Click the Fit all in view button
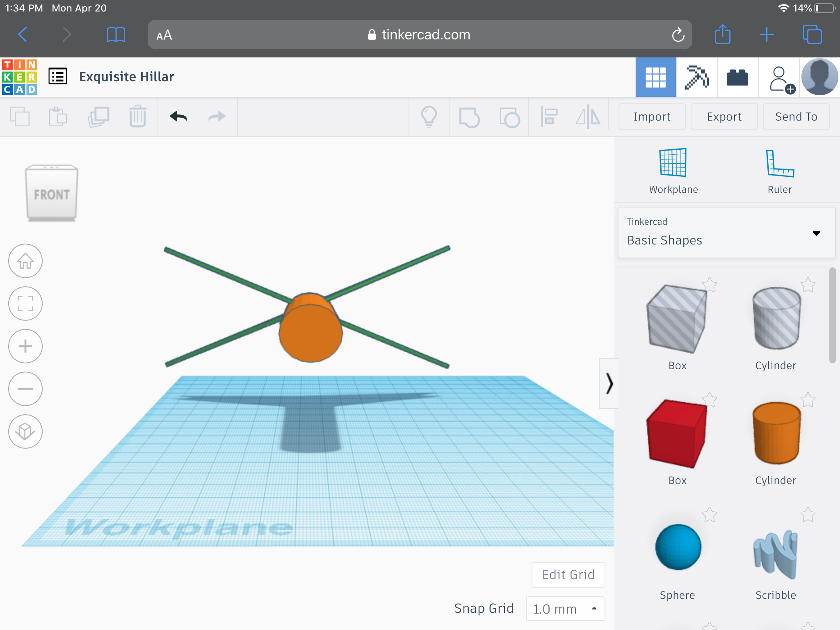The width and height of the screenshot is (840, 630). (25, 304)
